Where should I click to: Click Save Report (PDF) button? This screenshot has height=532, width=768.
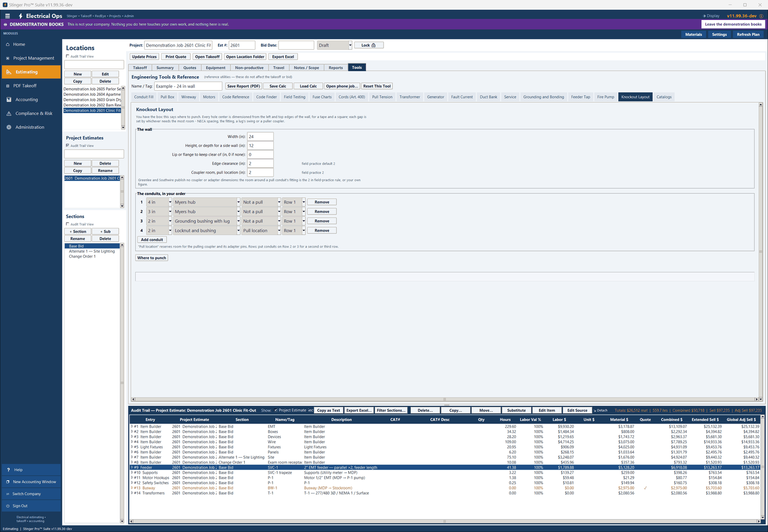(244, 86)
